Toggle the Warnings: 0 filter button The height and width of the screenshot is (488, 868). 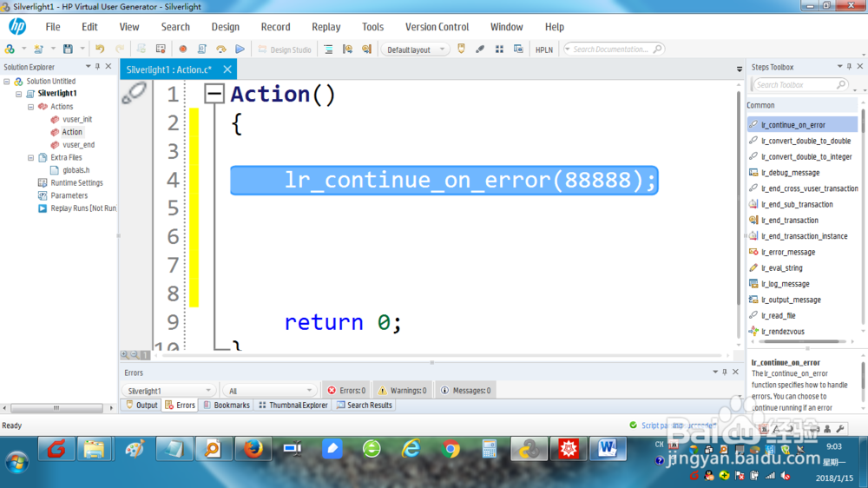pos(403,391)
